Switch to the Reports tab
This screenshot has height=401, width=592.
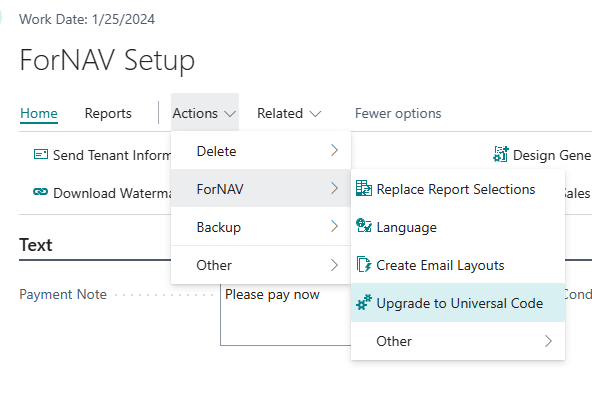(108, 113)
